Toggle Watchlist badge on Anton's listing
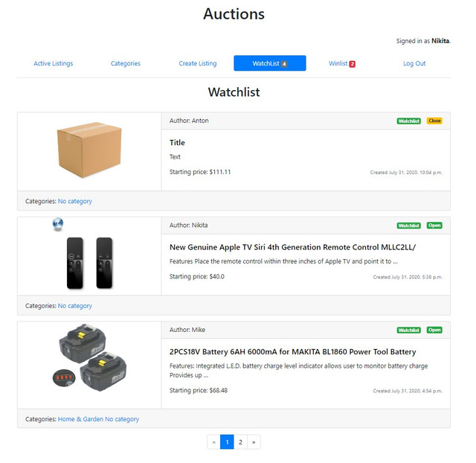Image resolution: width=476 pixels, height=463 pixels. (408, 121)
